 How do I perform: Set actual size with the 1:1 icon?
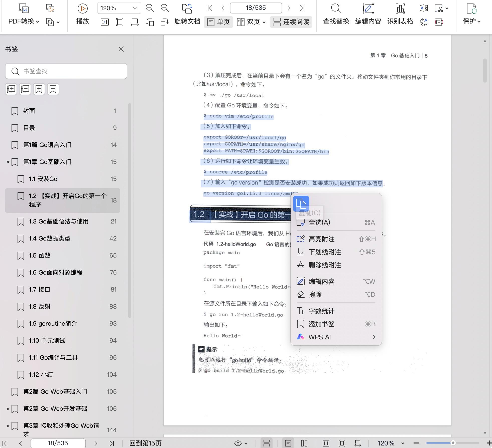tap(104, 22)
